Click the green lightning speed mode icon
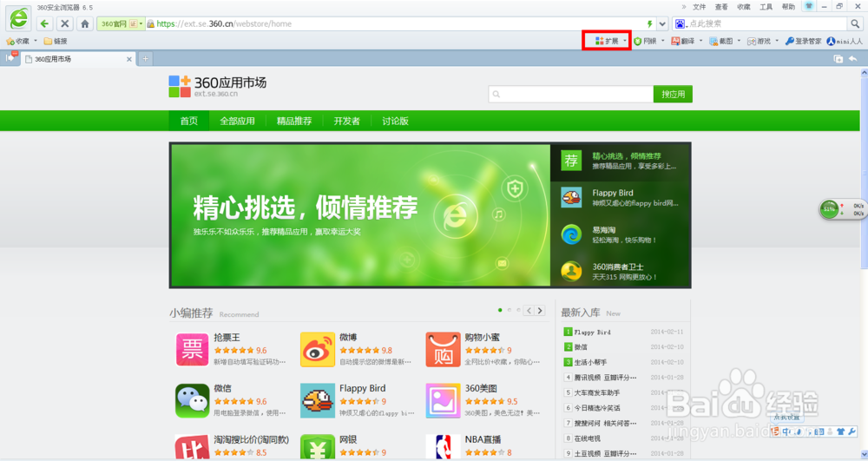 pyautogui.click(x=650, y=23)
